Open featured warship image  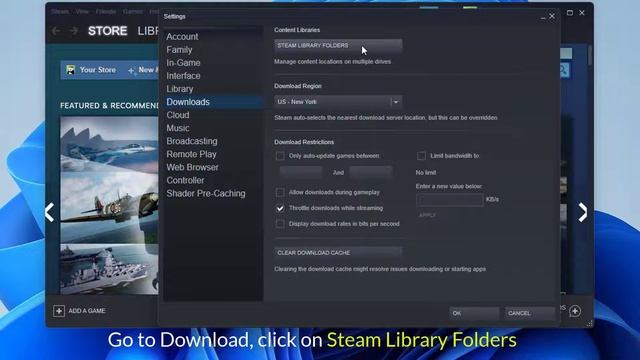click(109, 269)
